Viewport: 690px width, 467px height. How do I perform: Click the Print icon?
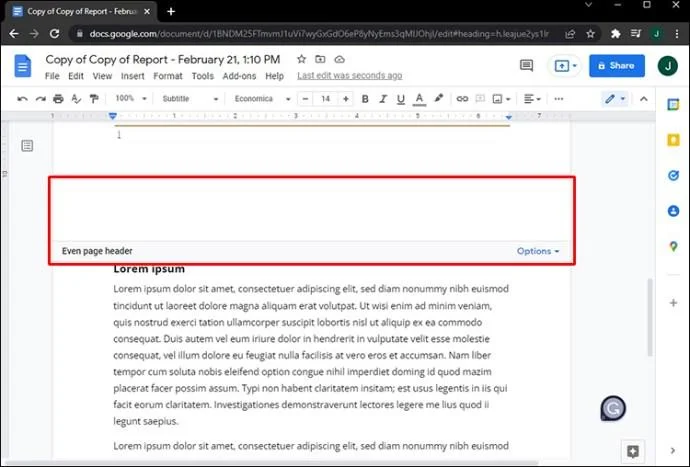coord(58,99)
